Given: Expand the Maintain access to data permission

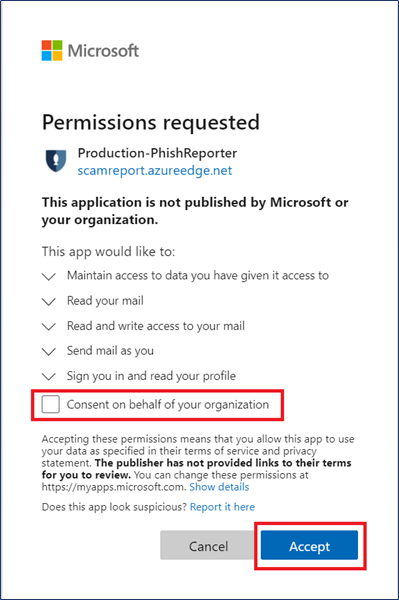Looking at the screenshot, I should pos(49,276).
